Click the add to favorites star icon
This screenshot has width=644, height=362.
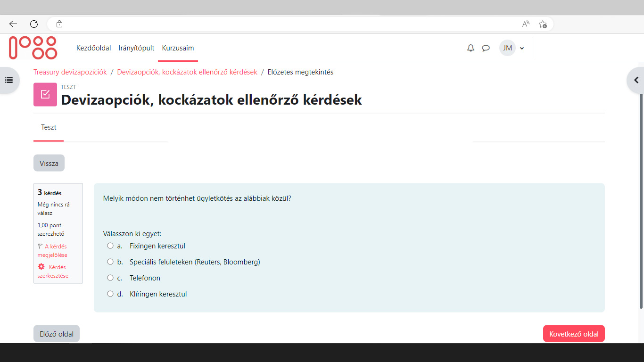(543, 24)
